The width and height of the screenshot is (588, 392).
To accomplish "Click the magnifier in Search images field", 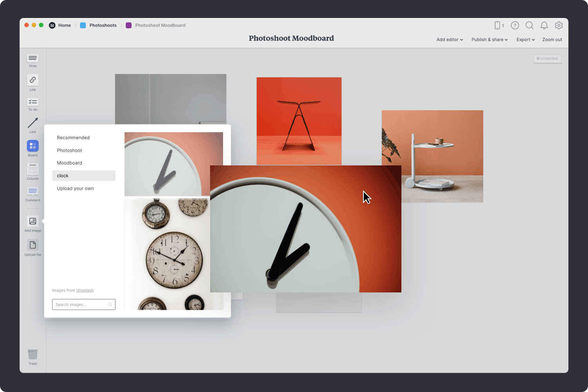I will pos(110,305).
